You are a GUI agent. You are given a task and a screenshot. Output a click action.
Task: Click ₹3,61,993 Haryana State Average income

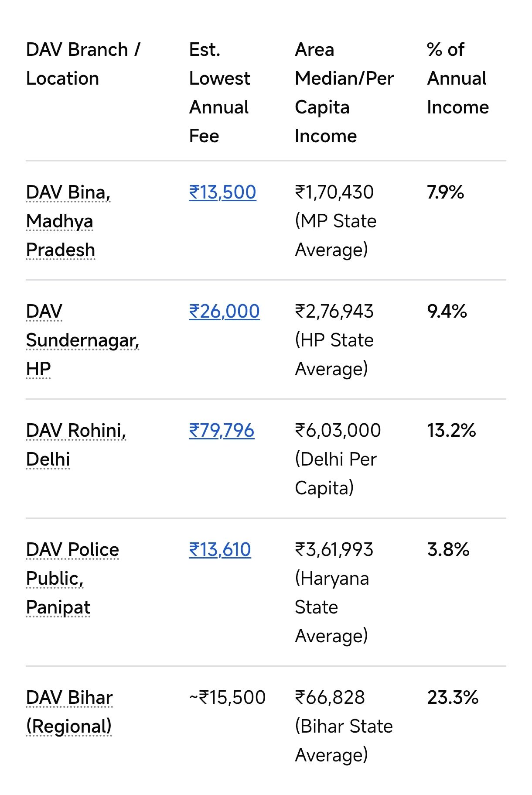click(334, 550)
